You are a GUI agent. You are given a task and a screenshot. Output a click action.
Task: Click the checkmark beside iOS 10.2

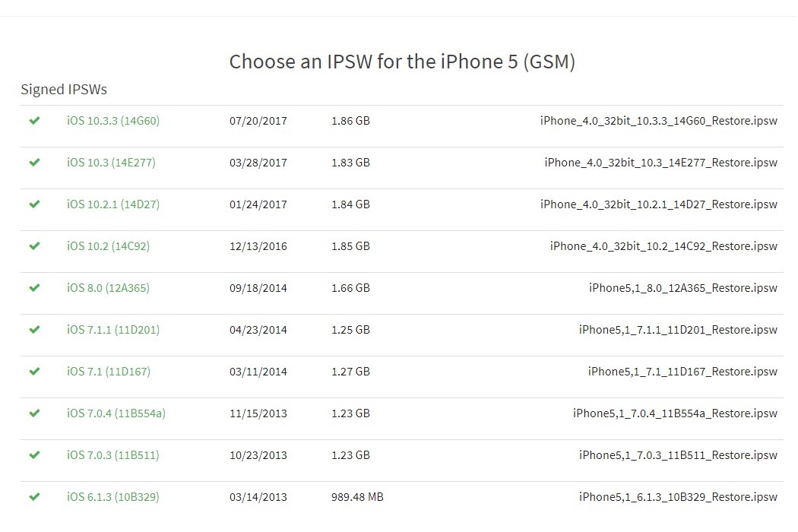point(34,245)
